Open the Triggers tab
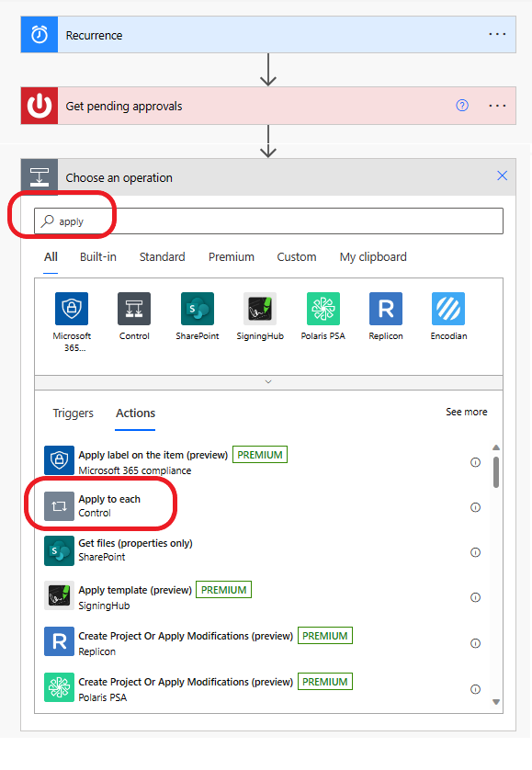 pos(74,413)
